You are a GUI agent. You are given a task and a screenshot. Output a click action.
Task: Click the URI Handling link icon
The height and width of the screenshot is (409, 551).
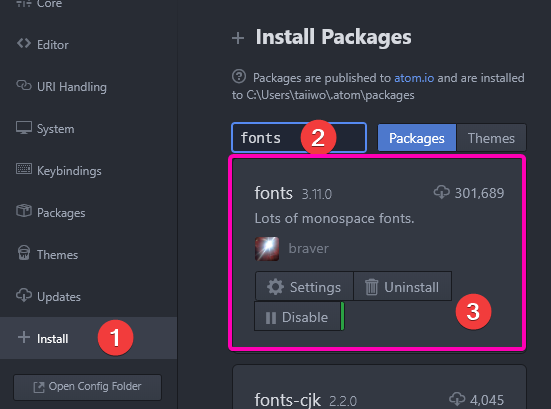click(24, 85)
